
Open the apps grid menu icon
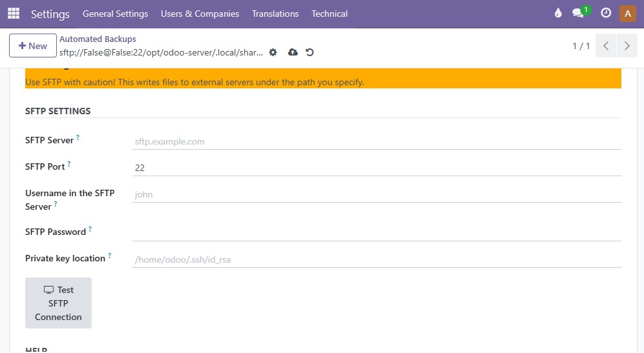14,14
